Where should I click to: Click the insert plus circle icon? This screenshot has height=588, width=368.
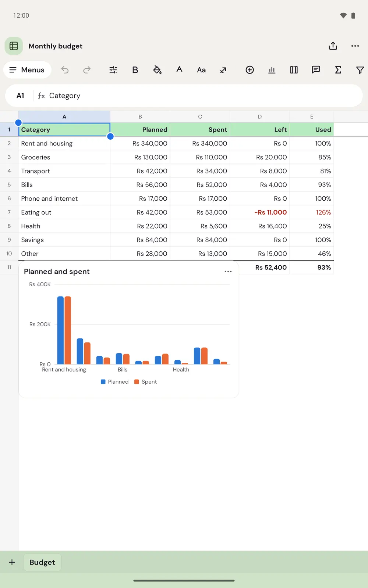tap(250, 70)
